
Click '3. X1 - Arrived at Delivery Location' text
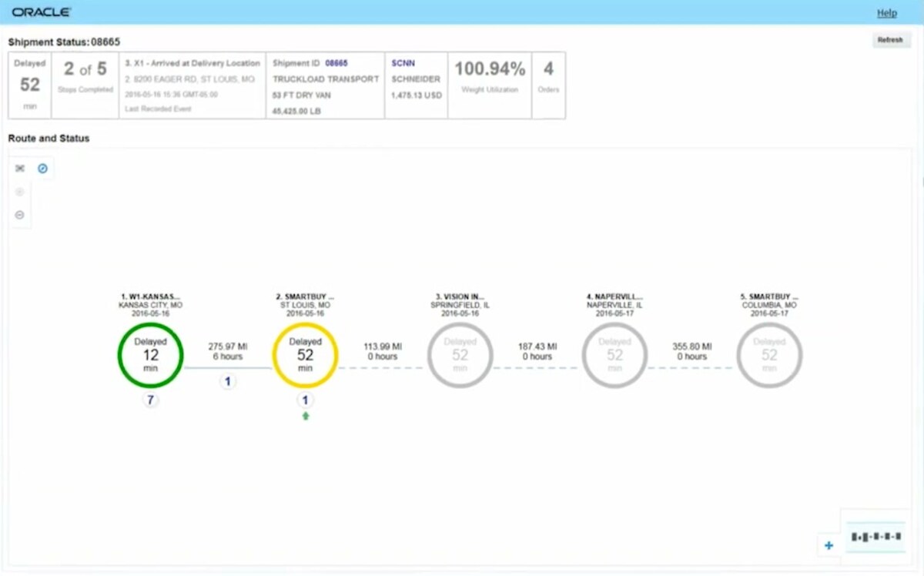192,63
